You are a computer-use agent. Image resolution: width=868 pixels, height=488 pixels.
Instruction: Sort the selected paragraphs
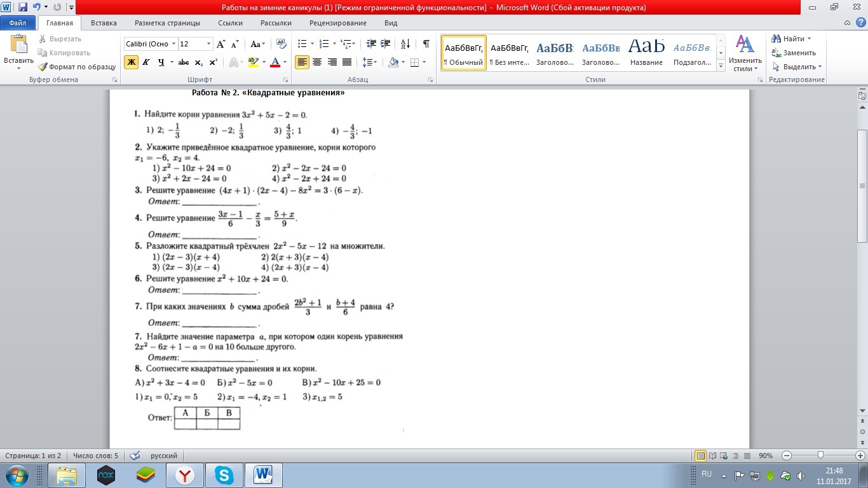[x=405, y=44]
